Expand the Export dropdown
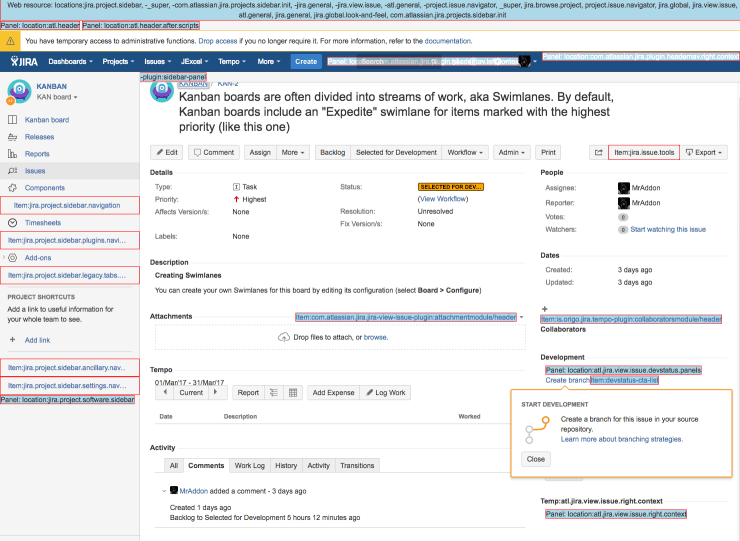Image resolution: width=740 pixels, height=541 pixels. click(705, 153)
